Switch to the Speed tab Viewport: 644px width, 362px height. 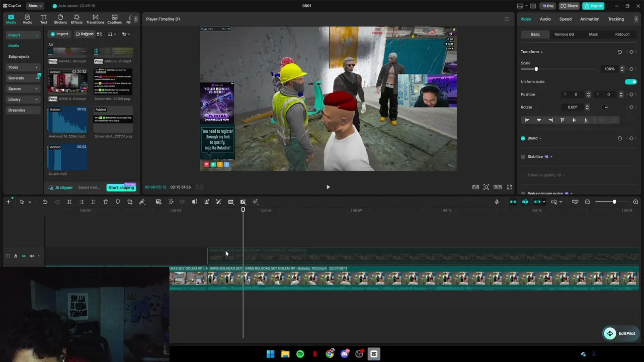(x=566, y=19)
